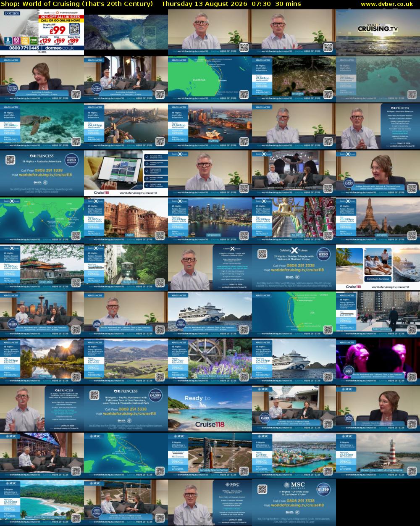Open the Singapore night skyline thumbnail
This screenshot has width=420, height=526.
pyautogui.click(x=210, y=220)
